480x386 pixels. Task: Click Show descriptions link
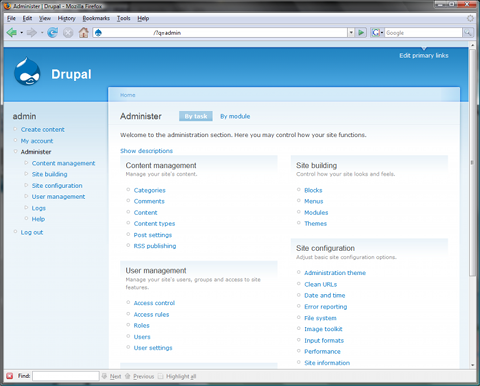(x=146, y=151)
